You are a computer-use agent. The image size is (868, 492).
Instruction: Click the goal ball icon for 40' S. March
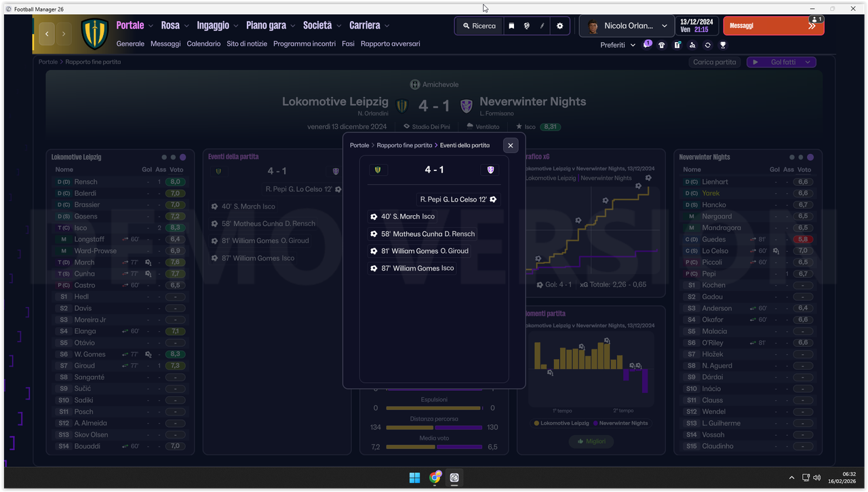[x=374, y=216]
